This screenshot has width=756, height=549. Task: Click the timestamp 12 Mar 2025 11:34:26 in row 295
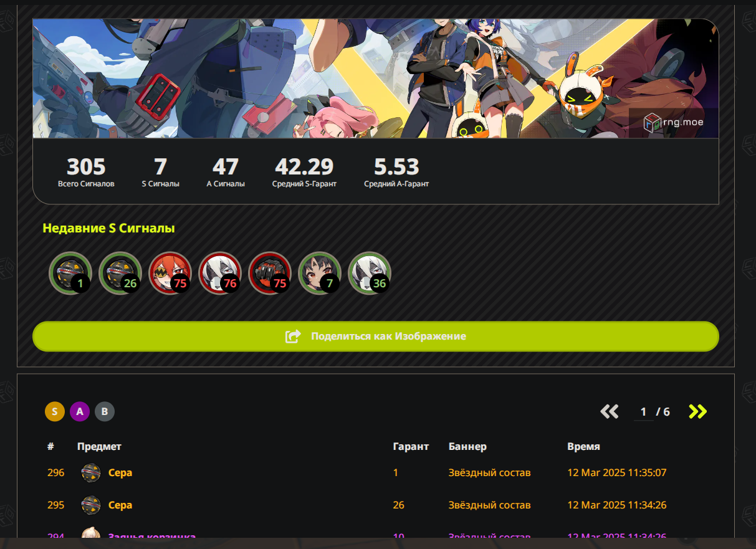617,505
